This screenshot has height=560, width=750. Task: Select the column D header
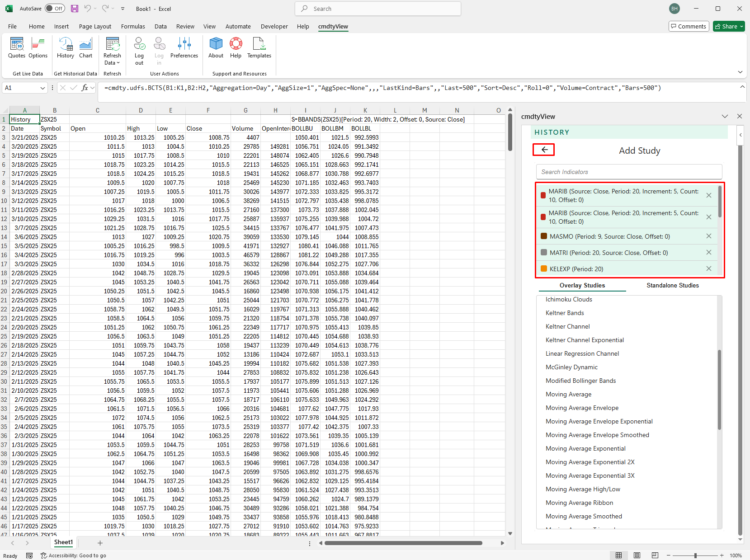[x=141, y=110]
